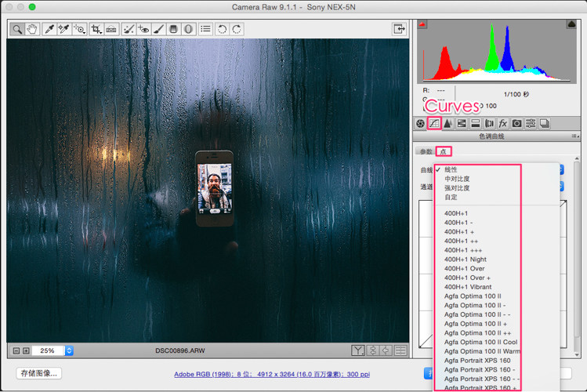Rotate image counterclockwise
This screenshot has height=392, width=587.
pos(222,29)
